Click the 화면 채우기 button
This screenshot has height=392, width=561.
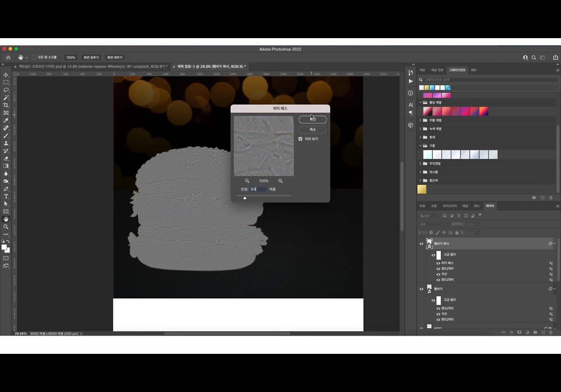tap(115, 57)
